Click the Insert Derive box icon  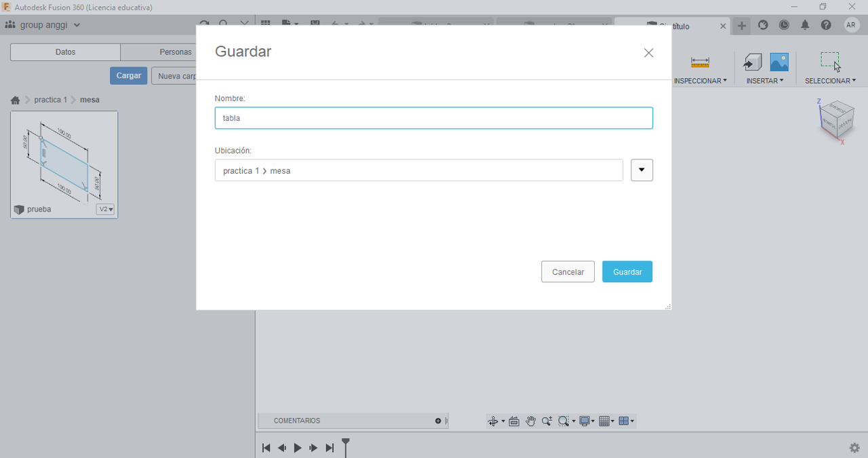click(x=752, y=62)
